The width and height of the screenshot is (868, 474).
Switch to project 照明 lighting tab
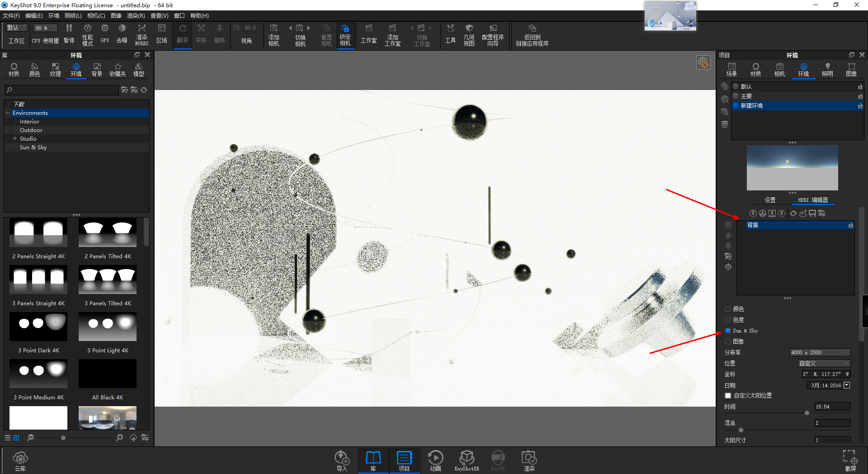(827, 70)
